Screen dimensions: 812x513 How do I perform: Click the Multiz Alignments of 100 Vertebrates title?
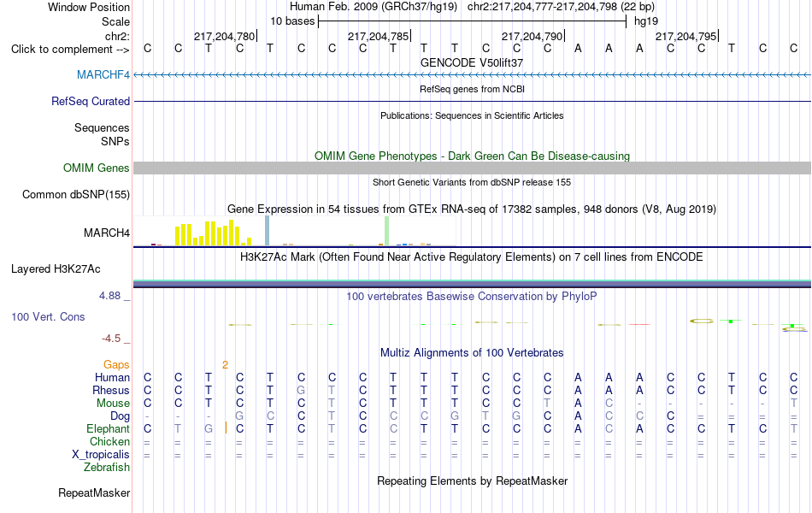(x=472, y=353)
